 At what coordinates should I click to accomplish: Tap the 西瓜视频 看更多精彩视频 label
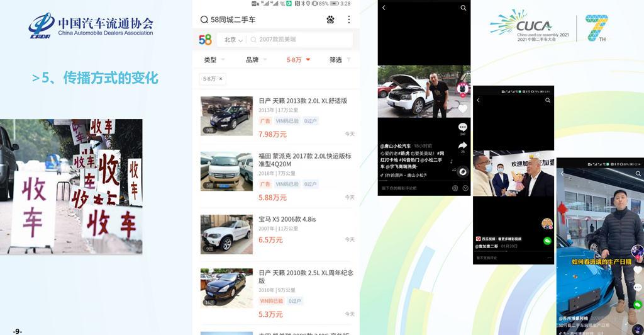click(x=498, y=239)
